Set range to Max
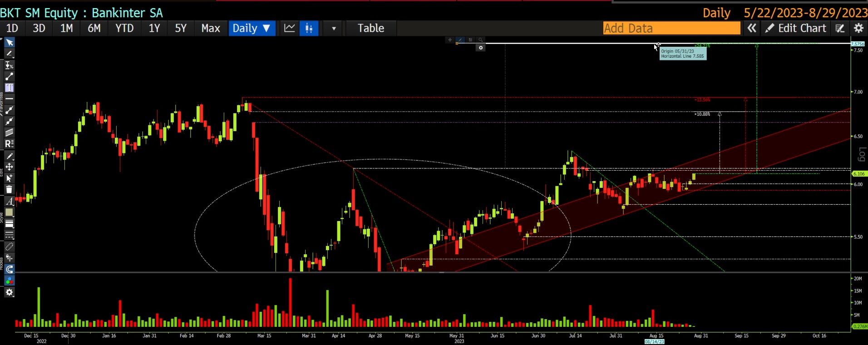 [211, 28]
